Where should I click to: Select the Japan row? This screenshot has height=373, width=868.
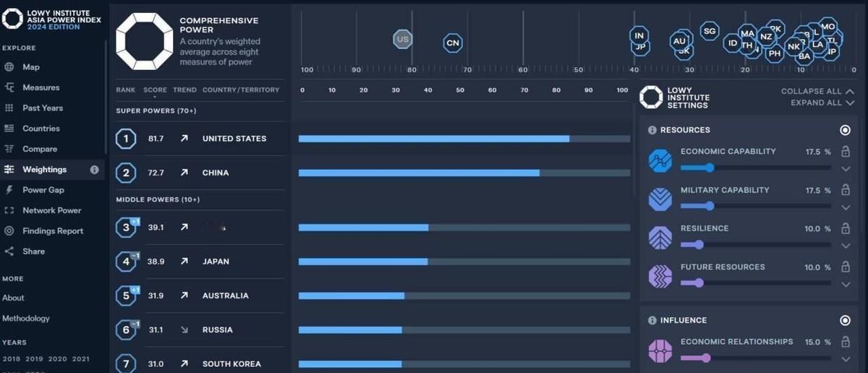point(200,262)
